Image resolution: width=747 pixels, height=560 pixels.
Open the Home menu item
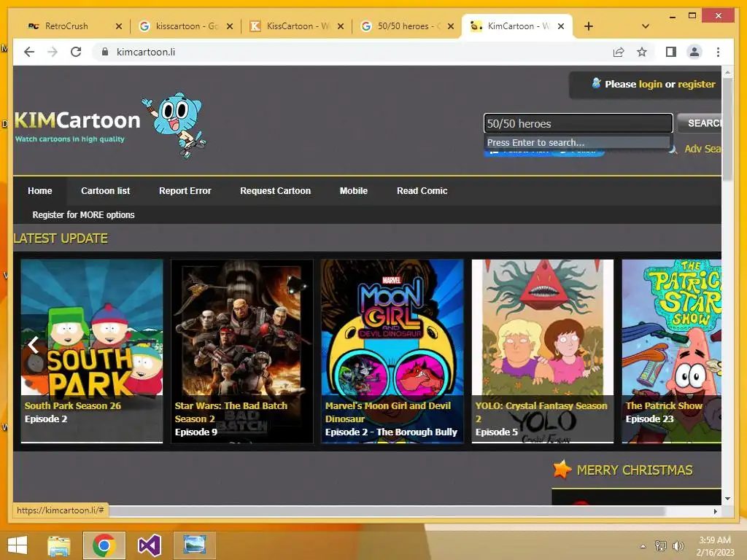(x=40, y=191)
